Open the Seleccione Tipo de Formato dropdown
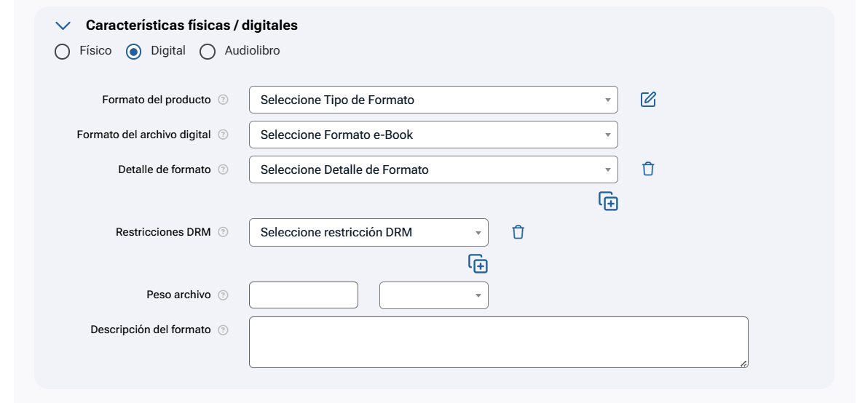Viewport: 868px width, 403px height. pyautogui.click(x=433, y=100)
